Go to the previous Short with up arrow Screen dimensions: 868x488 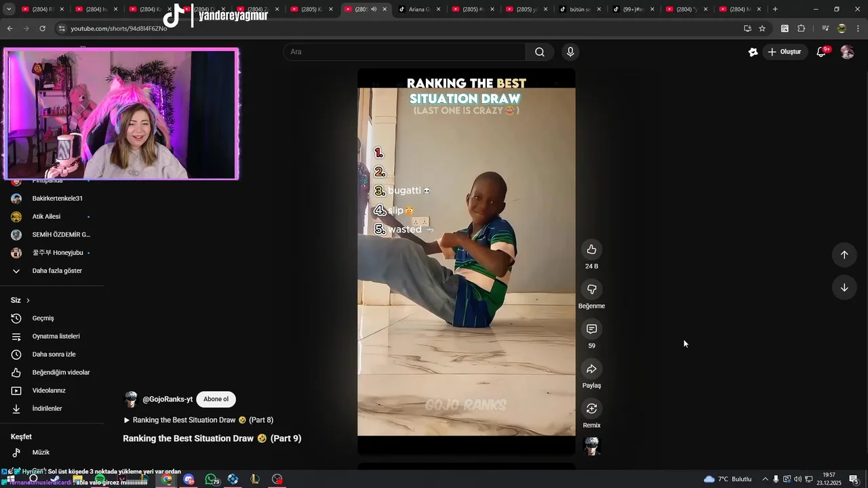[844, 255]
